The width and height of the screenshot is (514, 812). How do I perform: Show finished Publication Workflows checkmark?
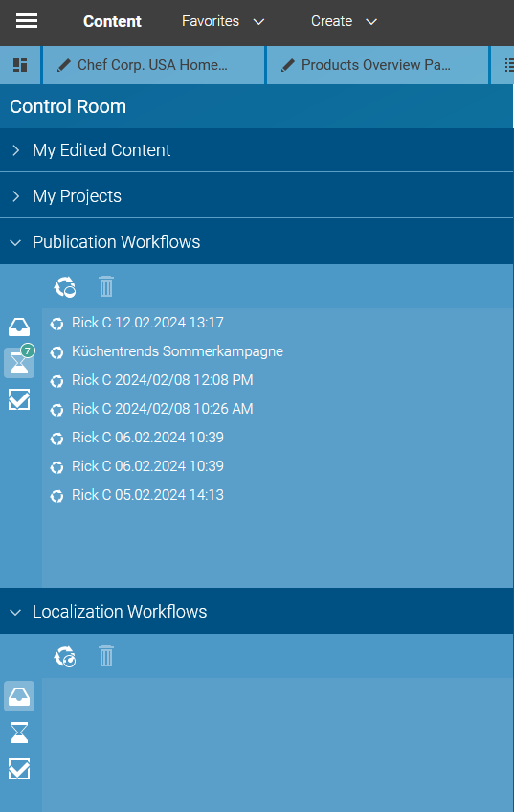coord(19,400)
